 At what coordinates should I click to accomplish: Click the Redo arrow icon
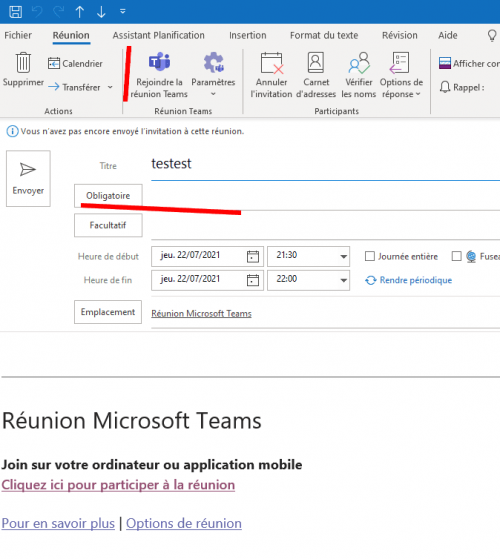click(x=58, y=12)
